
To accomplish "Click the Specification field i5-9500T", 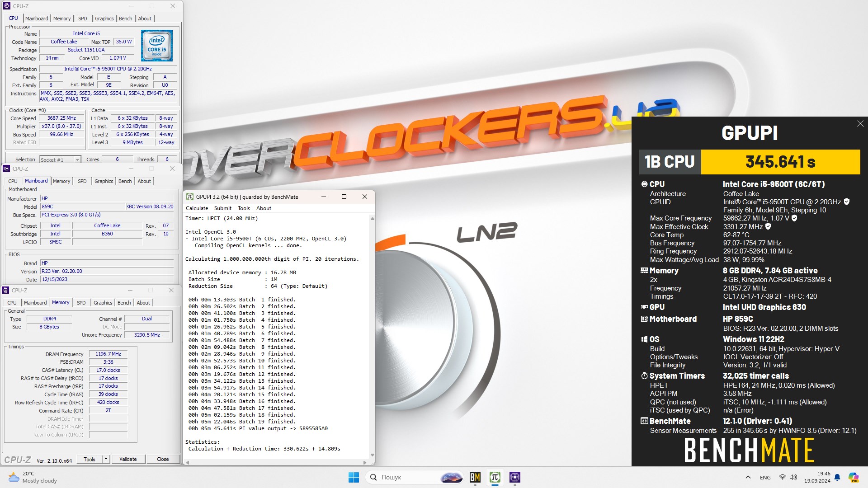I will (108, 69).
